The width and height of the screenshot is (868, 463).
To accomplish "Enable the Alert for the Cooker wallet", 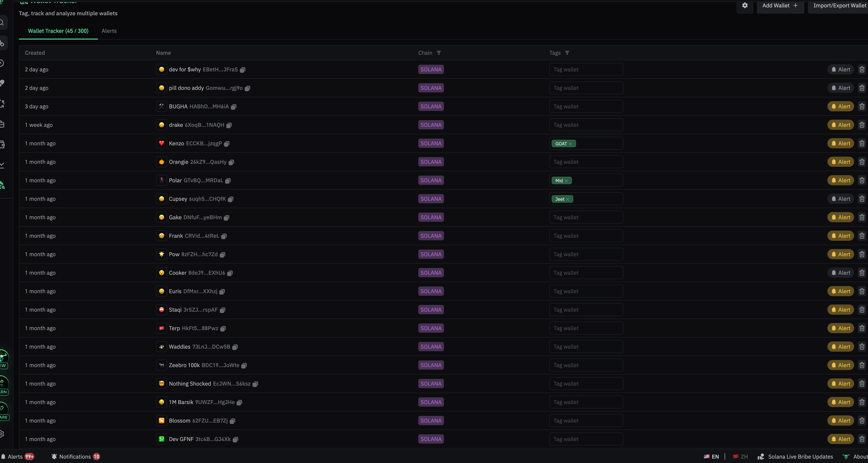I will (x=840, y=272).
